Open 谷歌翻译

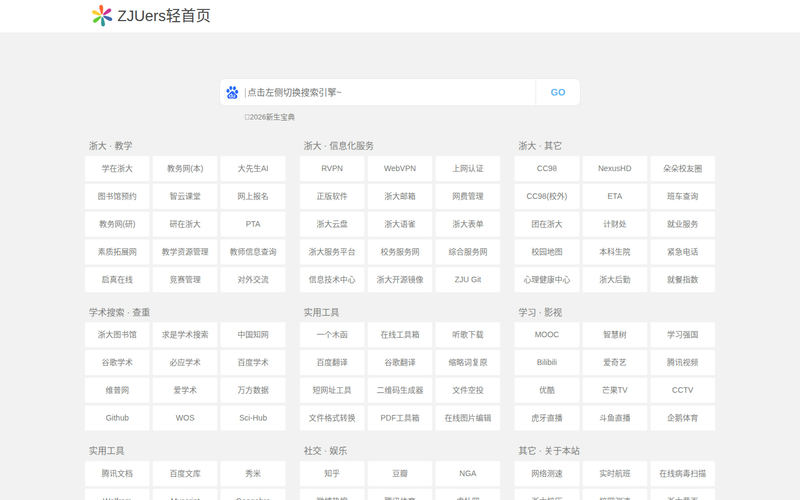[x=400, y=363]
